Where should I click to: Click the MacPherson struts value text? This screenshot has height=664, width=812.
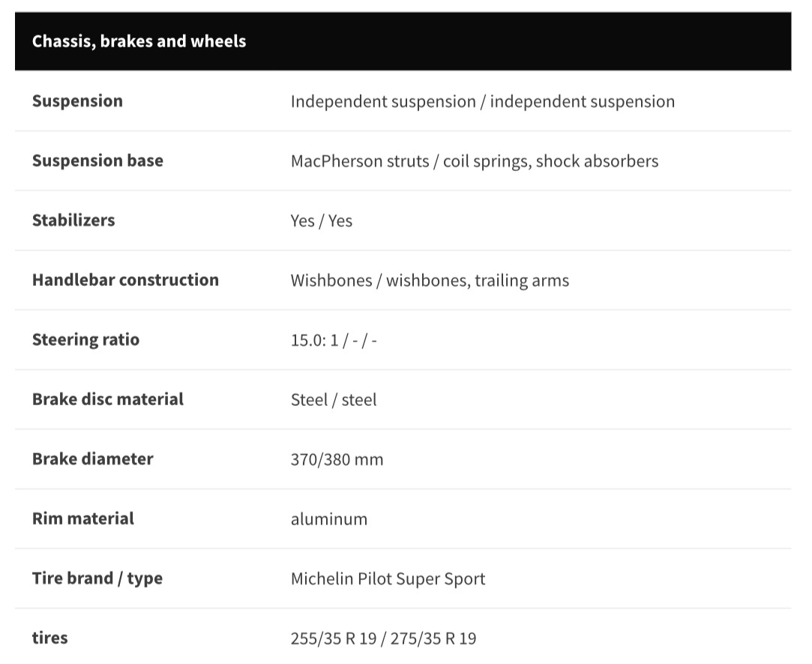(x=474, y=161)
